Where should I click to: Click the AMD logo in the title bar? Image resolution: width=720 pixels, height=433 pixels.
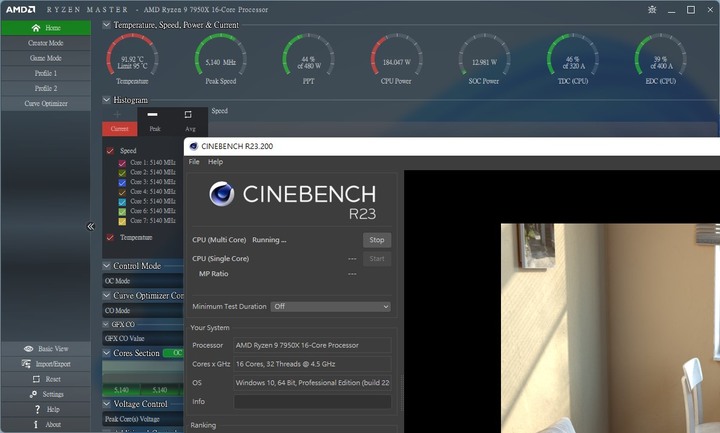pos(20,9)
